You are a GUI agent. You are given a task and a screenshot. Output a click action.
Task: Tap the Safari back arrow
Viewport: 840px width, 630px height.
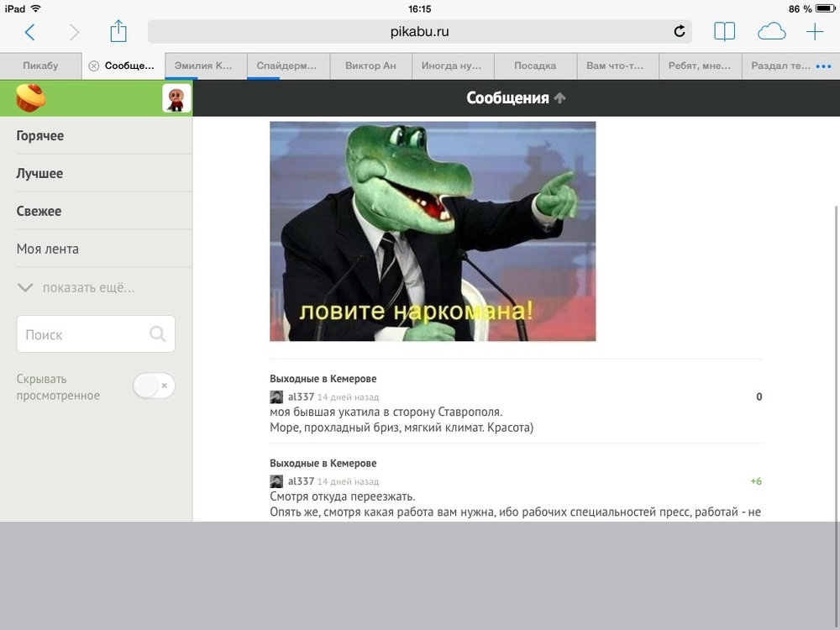29,32
